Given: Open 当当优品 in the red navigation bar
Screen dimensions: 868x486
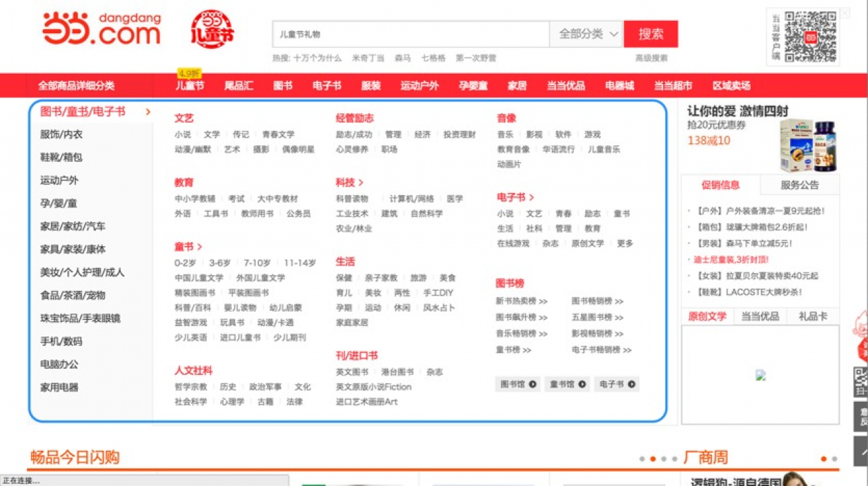Looking at the screenshot, I should pos(566,85).
